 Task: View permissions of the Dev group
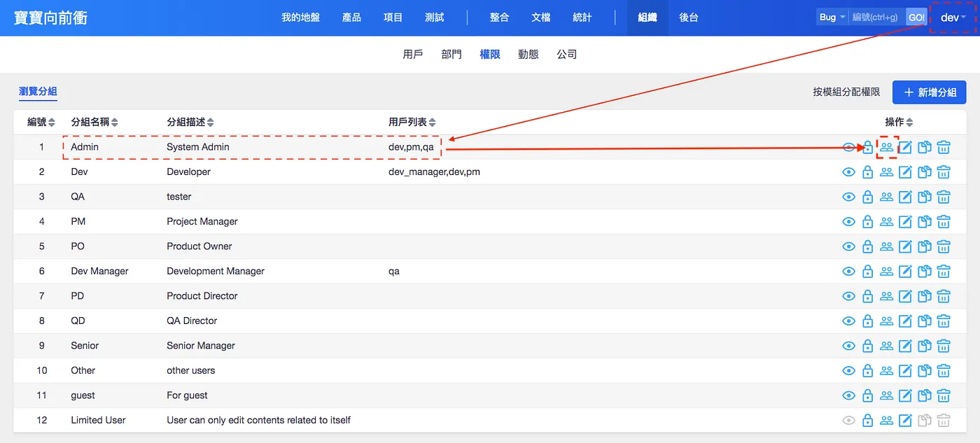point(848,172)
